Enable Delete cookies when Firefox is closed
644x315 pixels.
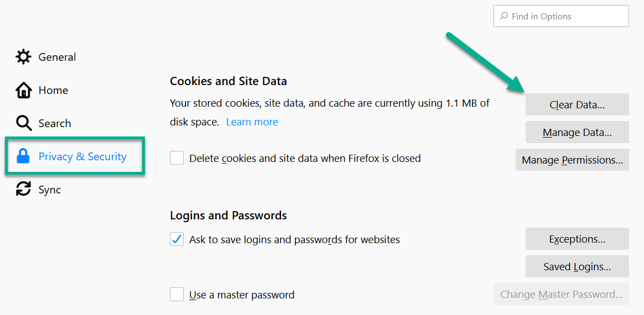coord(176,158)
